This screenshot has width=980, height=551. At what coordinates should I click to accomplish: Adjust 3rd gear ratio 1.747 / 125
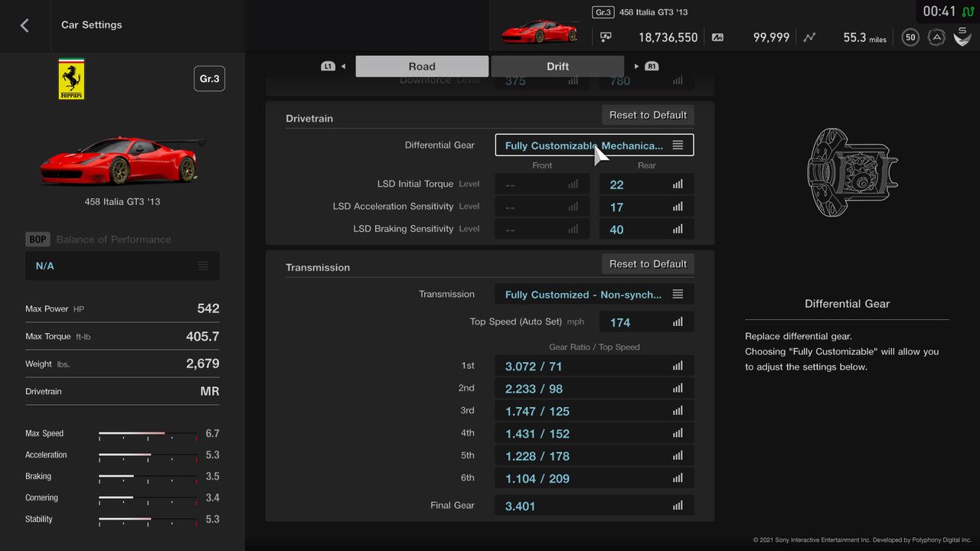(x=594, y=411)
